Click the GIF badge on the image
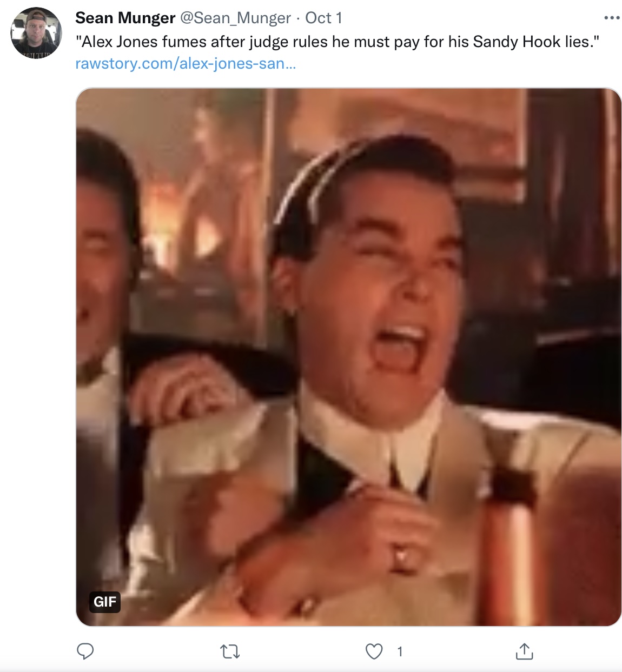622x672 pixels. click(x=105, y=602)
